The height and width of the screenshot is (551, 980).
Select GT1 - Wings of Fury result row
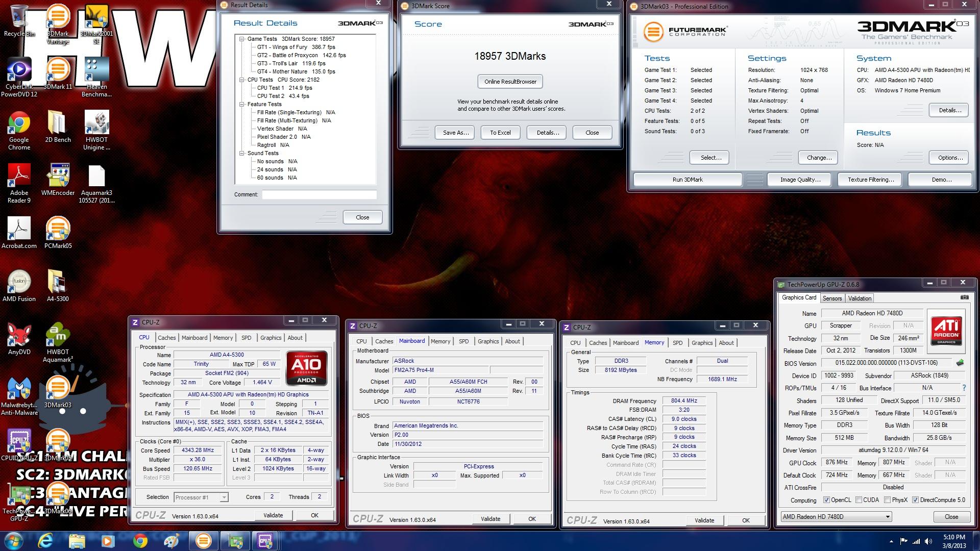point(296,47)
